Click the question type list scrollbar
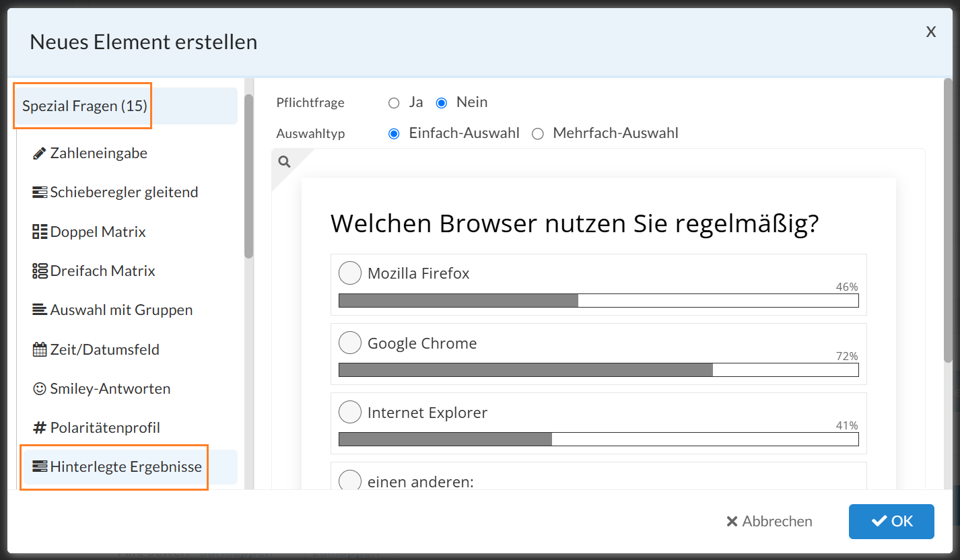 [x=248, y=176]
